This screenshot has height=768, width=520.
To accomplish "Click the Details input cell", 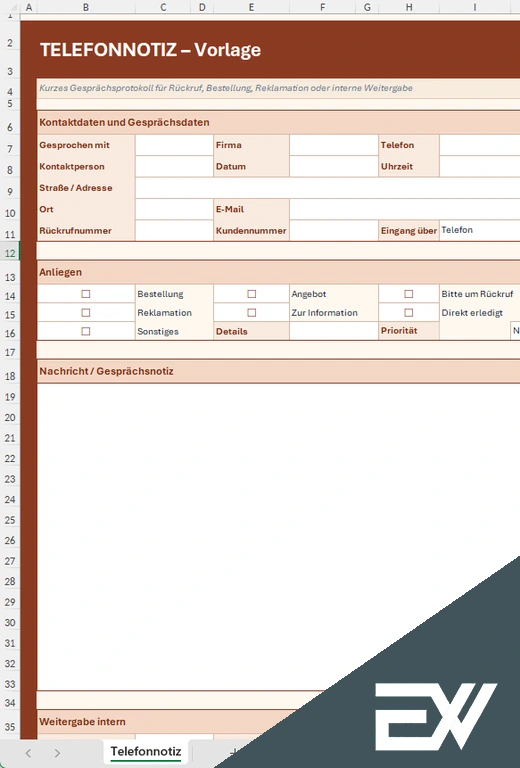I will (333, 331).
